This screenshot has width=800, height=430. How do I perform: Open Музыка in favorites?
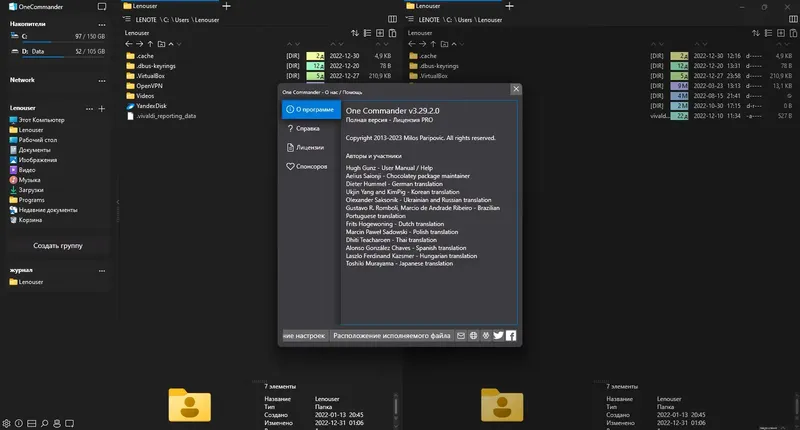point(25,180)
